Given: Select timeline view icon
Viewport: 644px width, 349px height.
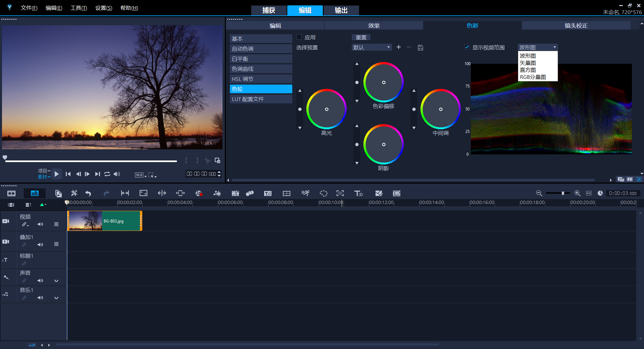Looking at the screenshot, I should tap(35, 193).
